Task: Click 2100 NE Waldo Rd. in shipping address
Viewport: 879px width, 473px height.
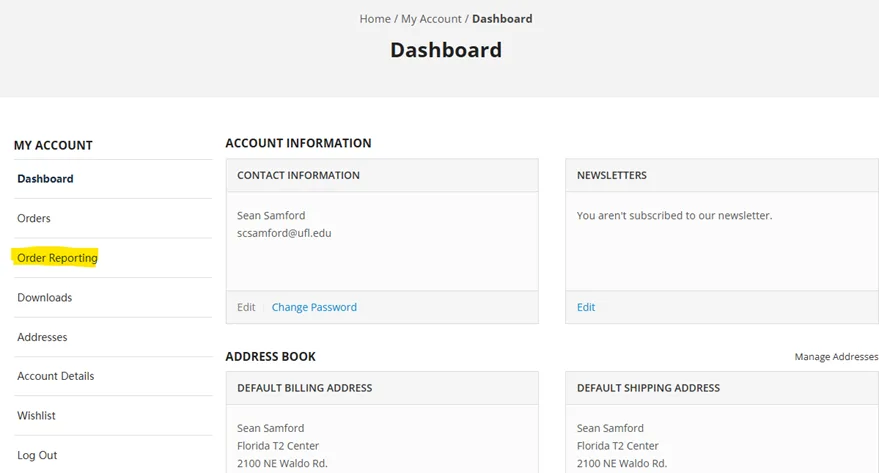Action: click(x=622, y=463)
